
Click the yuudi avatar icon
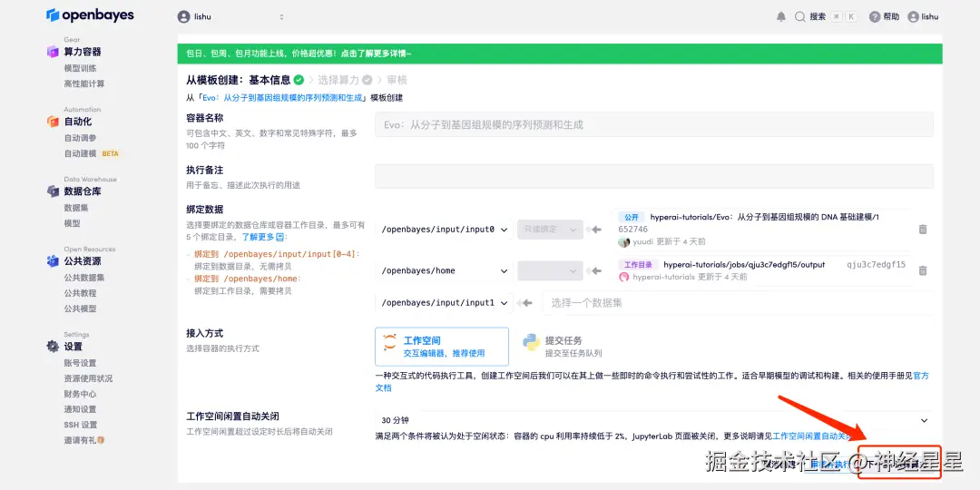(x=623, y=242)
